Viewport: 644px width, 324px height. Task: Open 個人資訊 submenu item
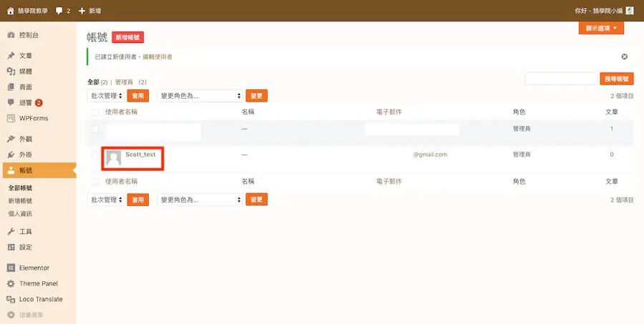coord(20,214)
